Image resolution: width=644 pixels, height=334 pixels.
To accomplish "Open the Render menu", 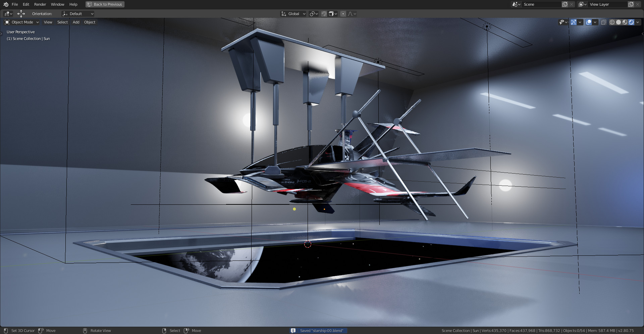I will point(40,4).
